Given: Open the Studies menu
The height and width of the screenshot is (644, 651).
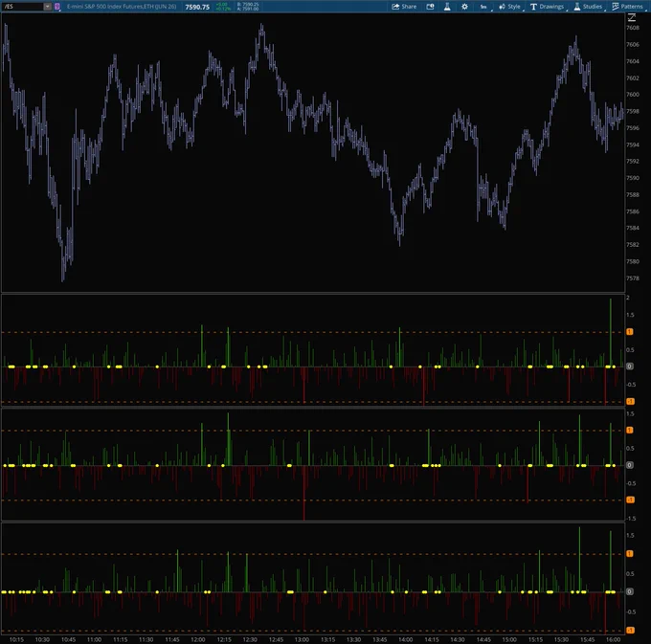Looking at the screenshot, I should (x=589, y=7).
